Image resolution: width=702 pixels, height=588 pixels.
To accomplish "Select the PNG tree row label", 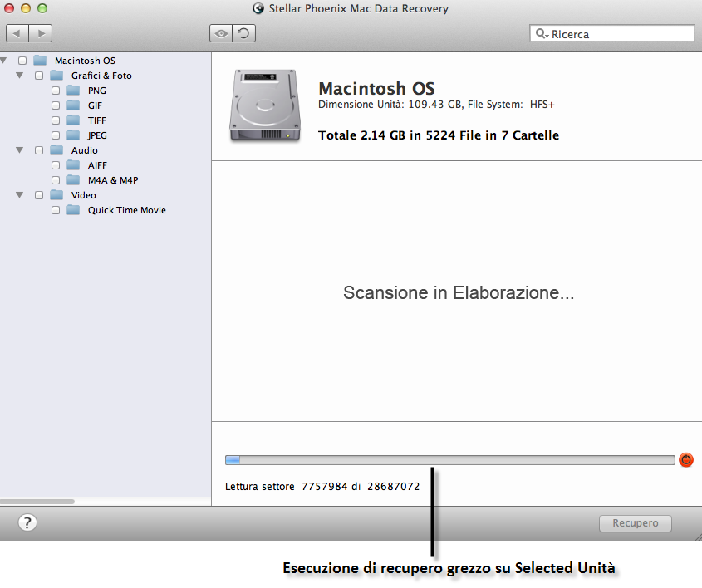I will pos(97,91).
